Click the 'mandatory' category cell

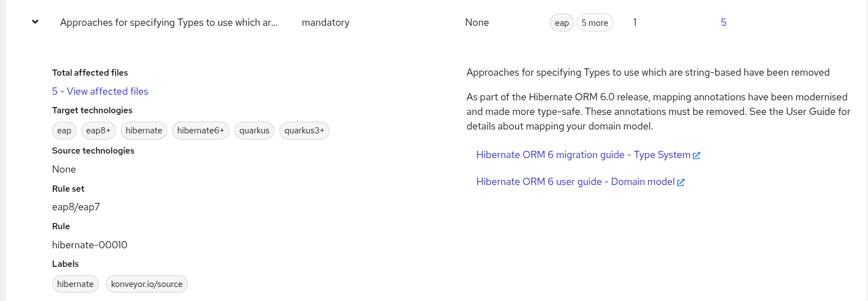click(325, 22)
